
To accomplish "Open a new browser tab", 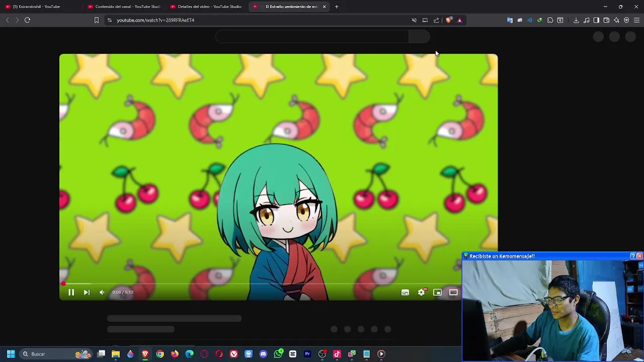I will click(337, 7).
